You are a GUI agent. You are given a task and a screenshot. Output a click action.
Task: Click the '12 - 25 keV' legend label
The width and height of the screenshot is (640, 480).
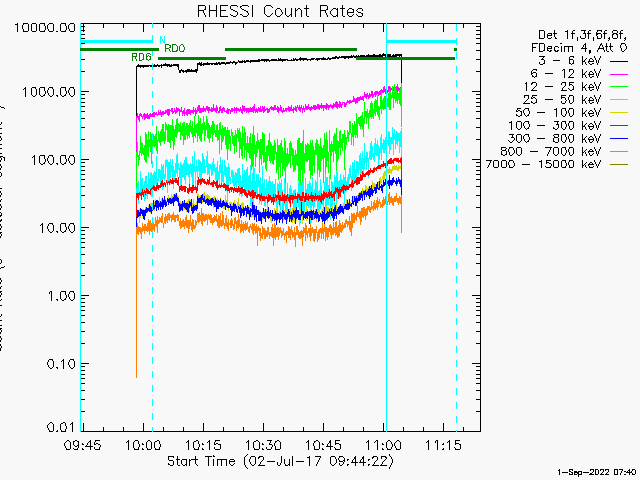(x=562, y=87)
